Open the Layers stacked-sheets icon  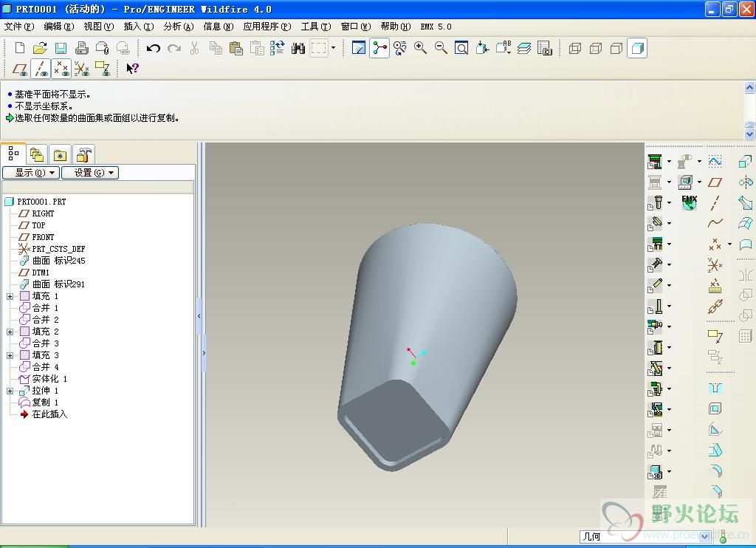524,49
